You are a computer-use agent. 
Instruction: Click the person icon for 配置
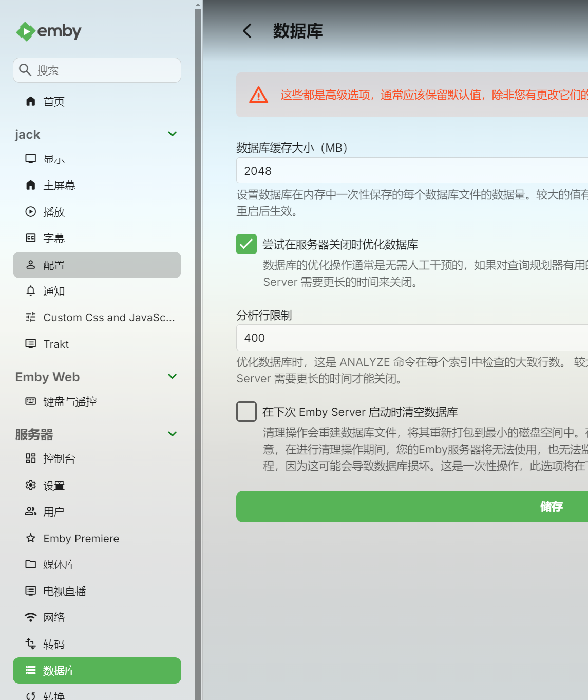31,265
